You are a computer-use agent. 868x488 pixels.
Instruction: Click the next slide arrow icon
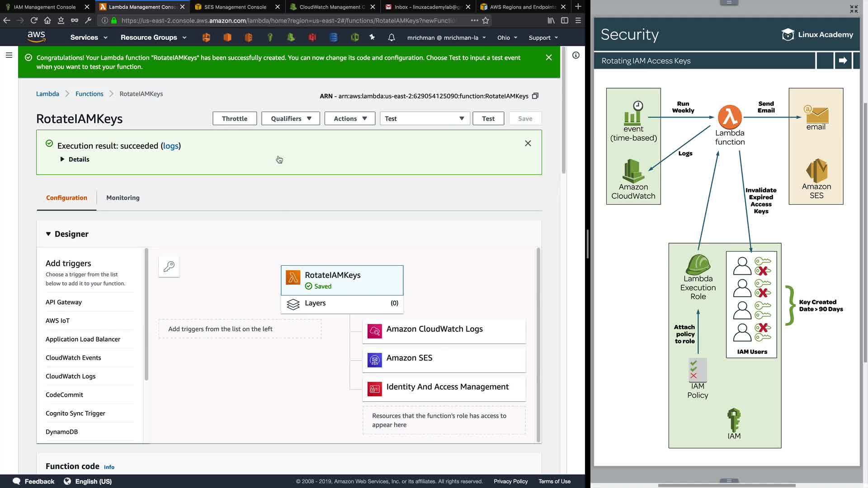843,61
